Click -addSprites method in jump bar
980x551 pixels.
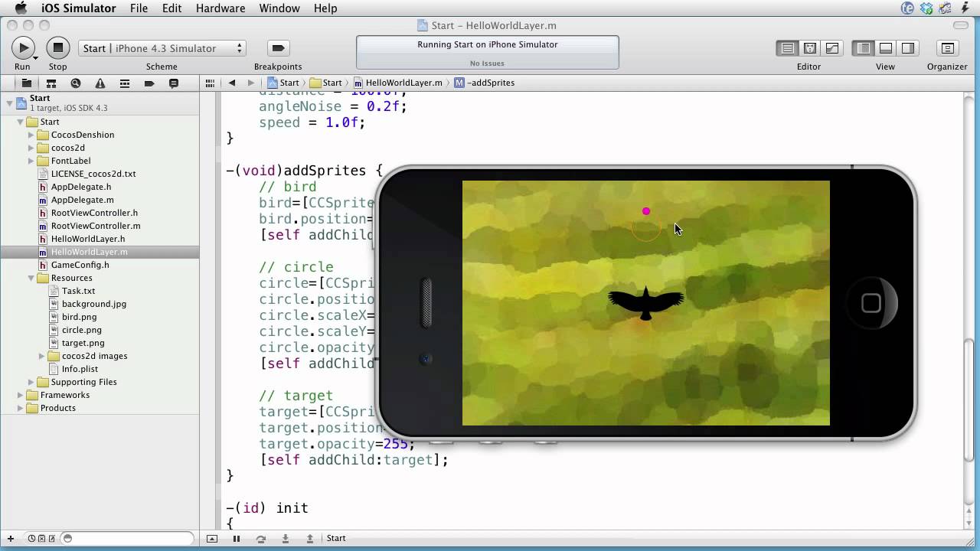click(484, 83)
